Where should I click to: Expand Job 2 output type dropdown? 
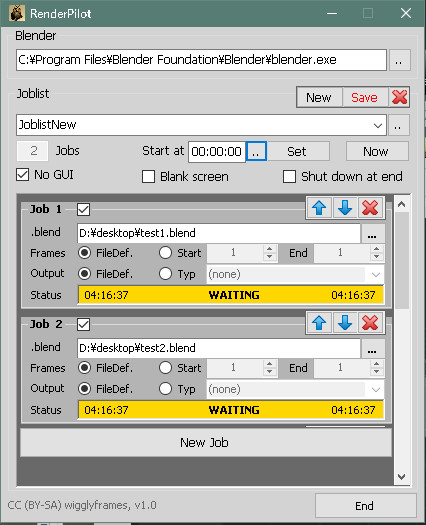pyautogui.click(x=375, y=389)
